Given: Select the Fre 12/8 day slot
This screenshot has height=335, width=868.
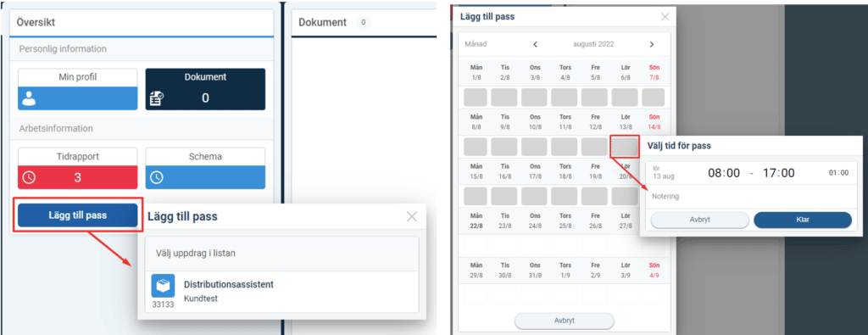Looking at the screenshot, I should click(x=594, y=147).
